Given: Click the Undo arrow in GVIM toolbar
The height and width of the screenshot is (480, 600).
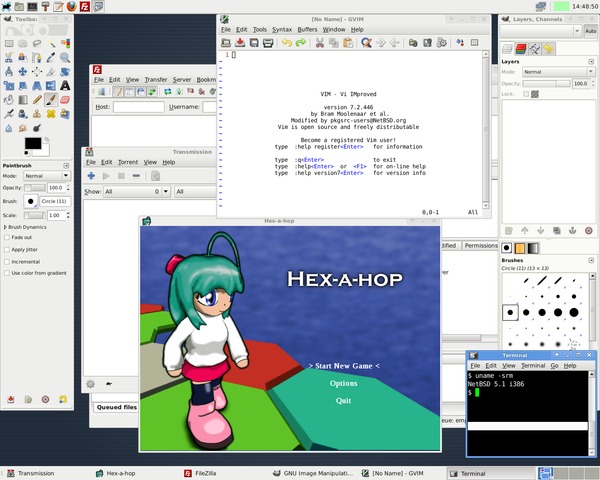Looking at the screenshot, I should (x=287, y=43).
